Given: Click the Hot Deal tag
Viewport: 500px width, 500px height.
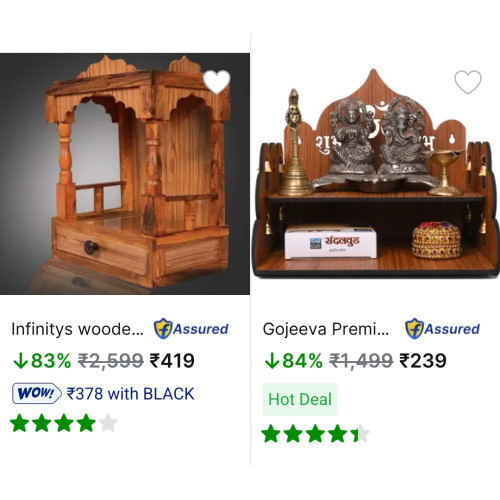Looking at the screenshot, I should [300, 399].
